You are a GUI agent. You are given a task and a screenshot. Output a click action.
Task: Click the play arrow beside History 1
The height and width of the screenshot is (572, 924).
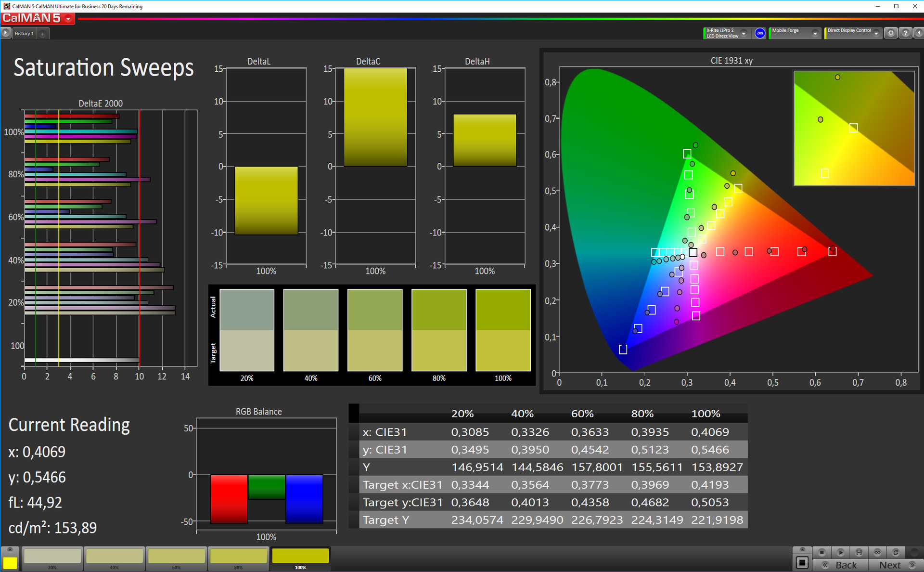(x=6, y=33)
